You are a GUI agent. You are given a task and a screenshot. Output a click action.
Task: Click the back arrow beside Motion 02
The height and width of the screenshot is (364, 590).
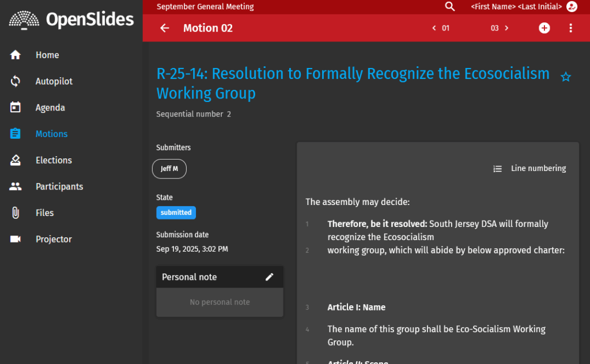165,28
